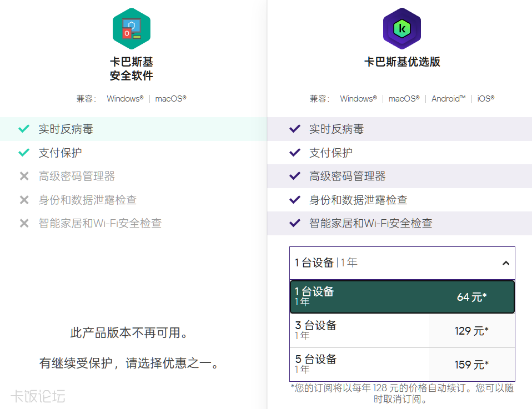Click 支付保护 feature text in left column
The image size is (532, 409).
tap(60, 153)
